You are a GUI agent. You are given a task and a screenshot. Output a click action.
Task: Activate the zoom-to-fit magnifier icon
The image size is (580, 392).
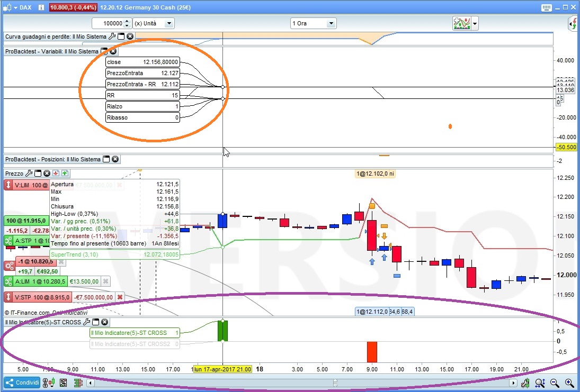(540, 383)
